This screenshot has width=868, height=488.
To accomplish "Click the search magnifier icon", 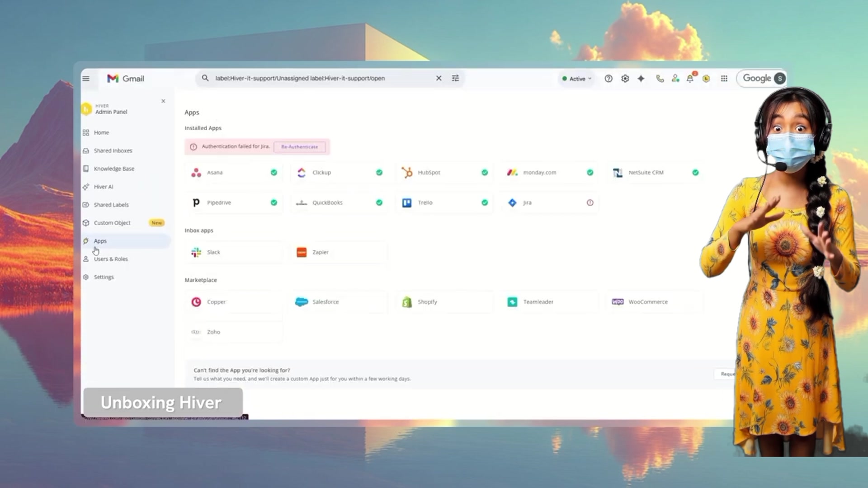I will tap(205, 78).
